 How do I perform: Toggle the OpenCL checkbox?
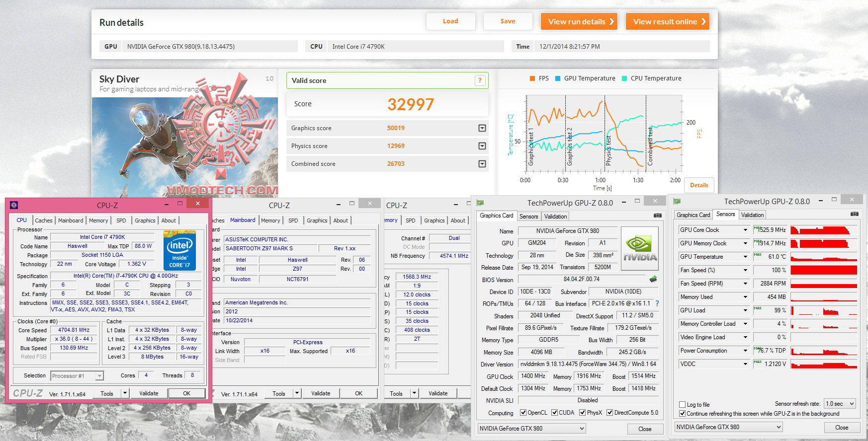(523, 413)
